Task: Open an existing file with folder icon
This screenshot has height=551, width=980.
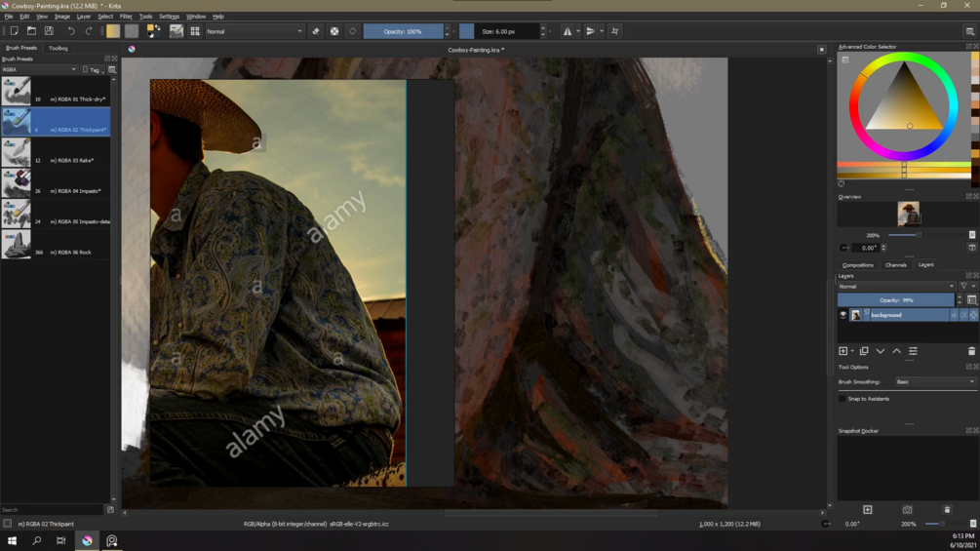Action: (x=31, y=30)
